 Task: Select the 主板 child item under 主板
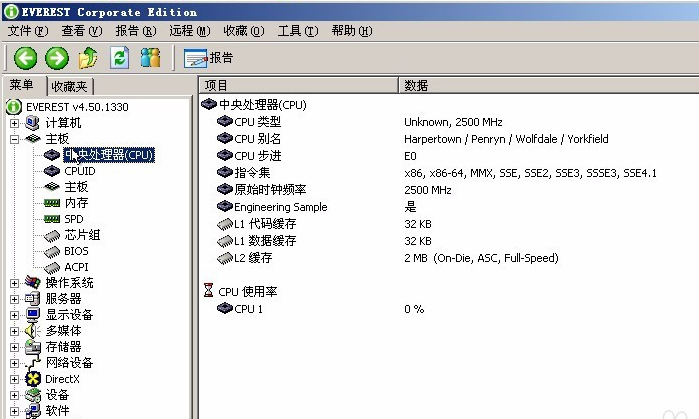(76, 187)
